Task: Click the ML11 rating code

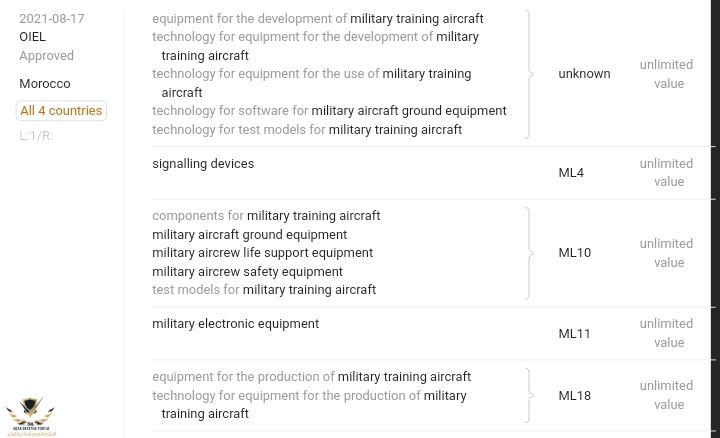Action: 574,333
